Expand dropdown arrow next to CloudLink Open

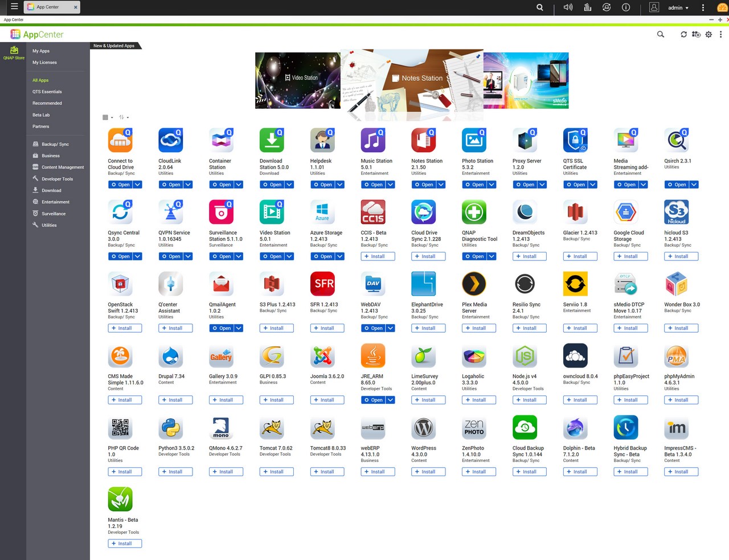pos(188,185)
